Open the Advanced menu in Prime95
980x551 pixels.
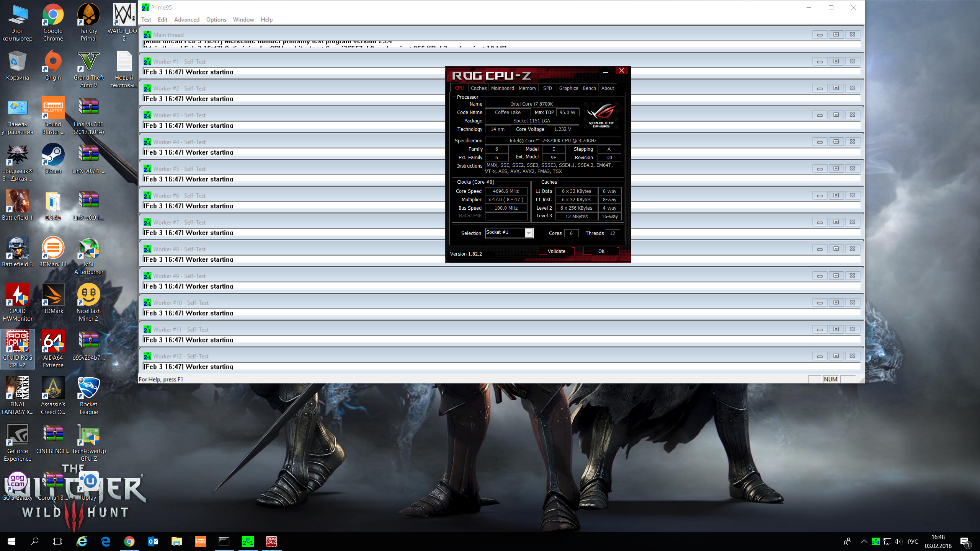pyautogui.click(x=186, y=20)
